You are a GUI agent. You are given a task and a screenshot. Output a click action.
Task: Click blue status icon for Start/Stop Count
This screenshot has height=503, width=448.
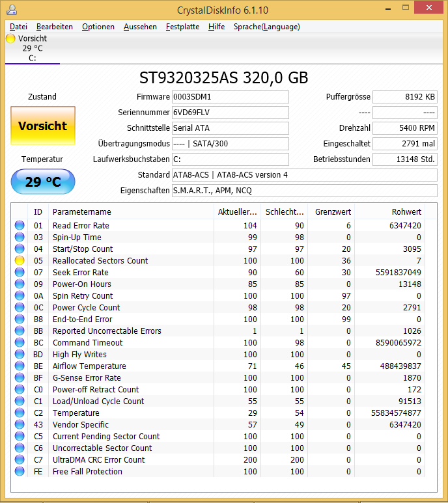point(20,249)
